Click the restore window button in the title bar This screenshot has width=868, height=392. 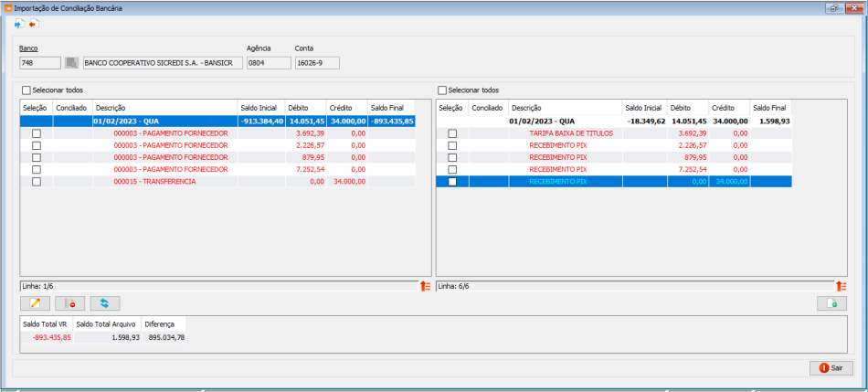(833, 8)
